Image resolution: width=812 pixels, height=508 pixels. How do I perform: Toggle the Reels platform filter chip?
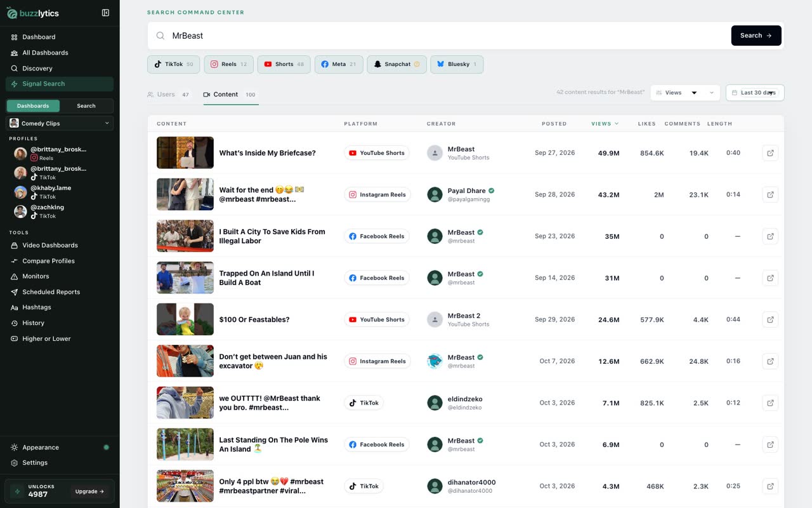point(229,64)
